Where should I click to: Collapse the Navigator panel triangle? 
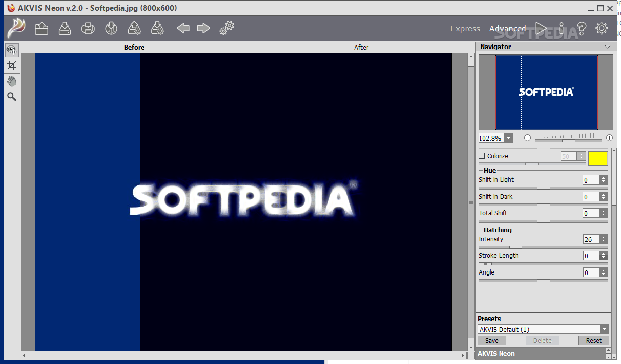pos(607,47)
